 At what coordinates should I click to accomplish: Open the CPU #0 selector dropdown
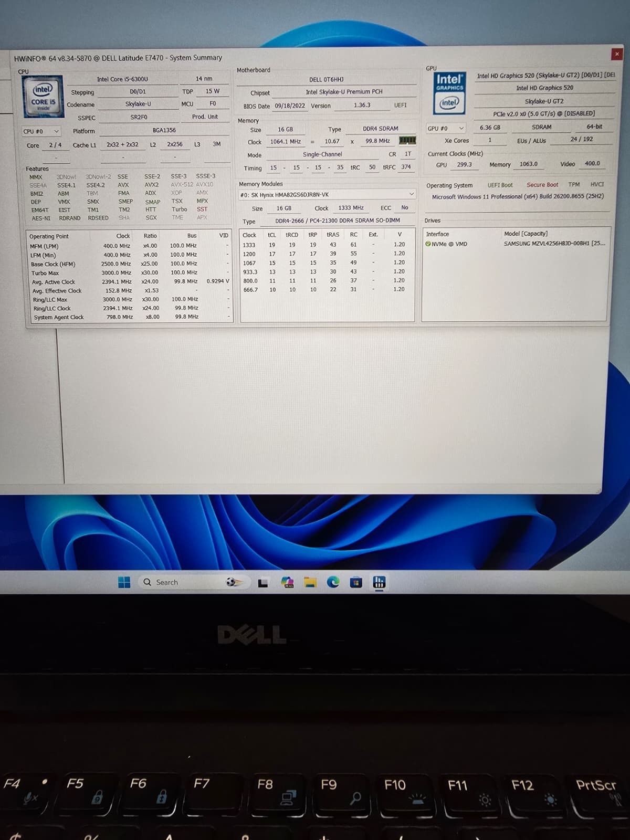click(41, 131)
